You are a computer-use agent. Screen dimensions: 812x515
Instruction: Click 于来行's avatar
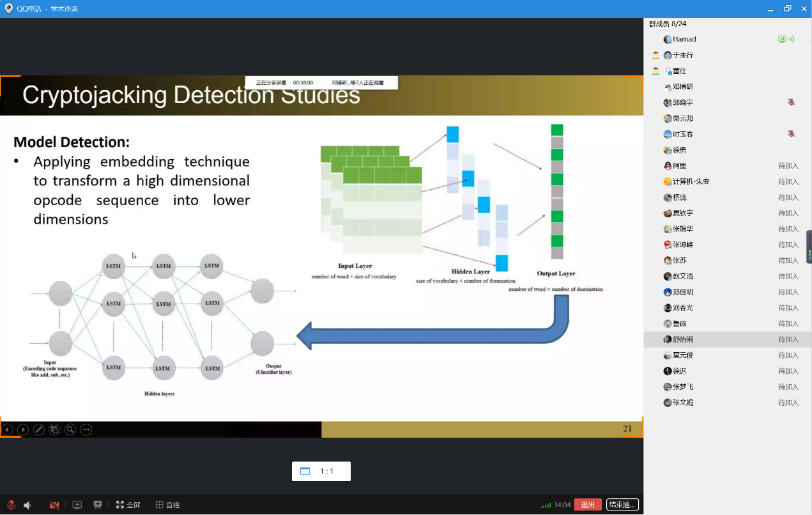tap(668, 55)
